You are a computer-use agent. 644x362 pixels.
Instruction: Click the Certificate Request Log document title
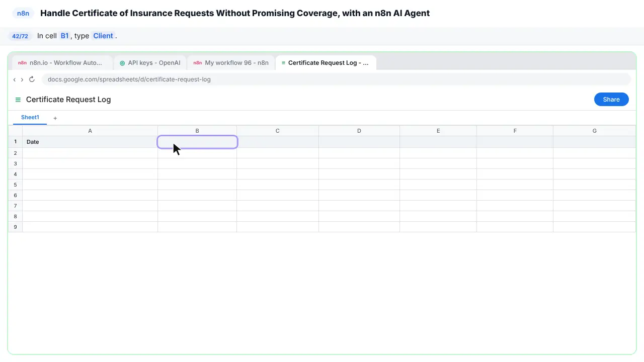click(68, 100)
